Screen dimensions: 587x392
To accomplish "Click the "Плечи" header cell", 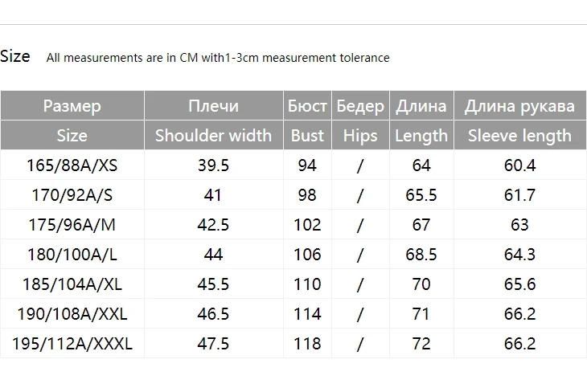I will coord(213,106).
